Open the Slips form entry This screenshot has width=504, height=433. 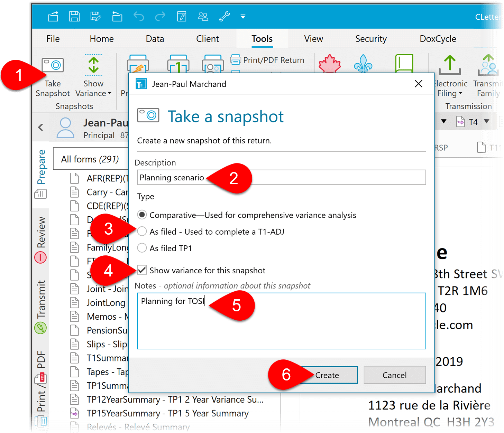(99, 344)
